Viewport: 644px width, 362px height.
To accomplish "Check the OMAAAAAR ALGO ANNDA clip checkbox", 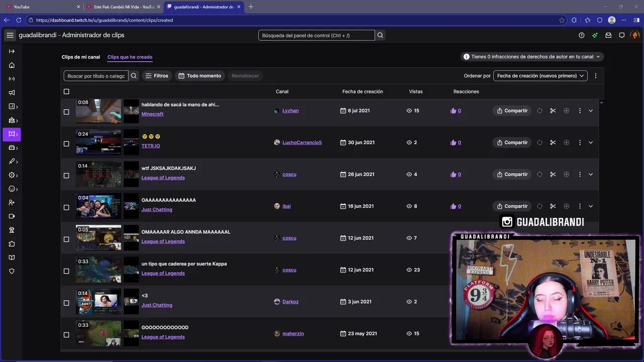I will pos(66,239).
